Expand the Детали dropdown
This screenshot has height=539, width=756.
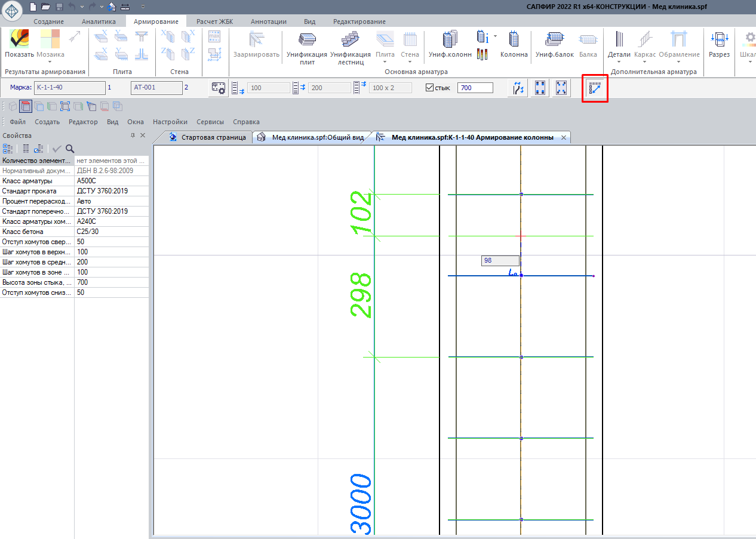[619, 61]
